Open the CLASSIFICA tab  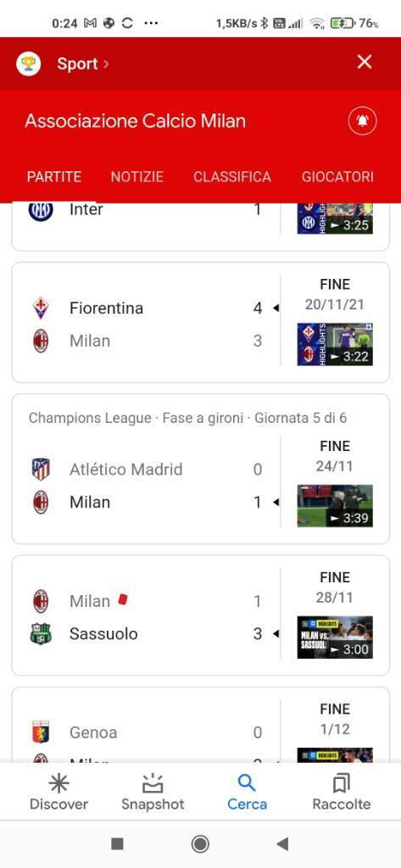[232, 176]
